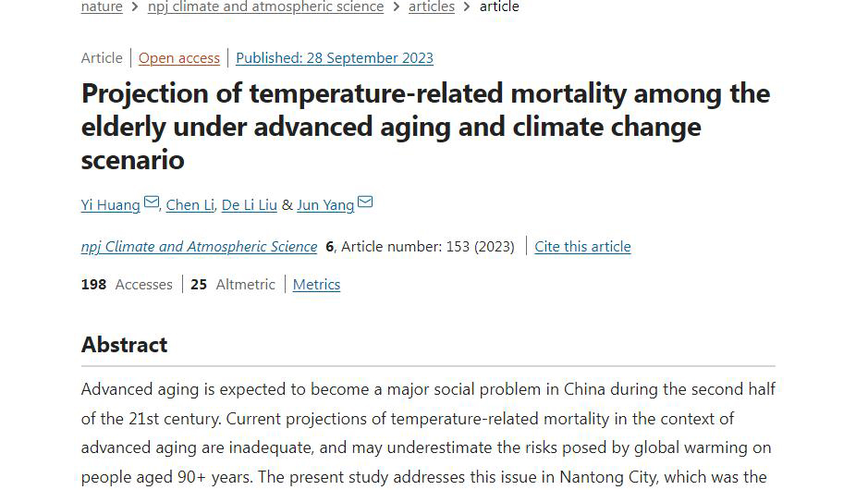Open the Metrics link
868x490 pixels.
pyautogui.click(x=316, y=285)
